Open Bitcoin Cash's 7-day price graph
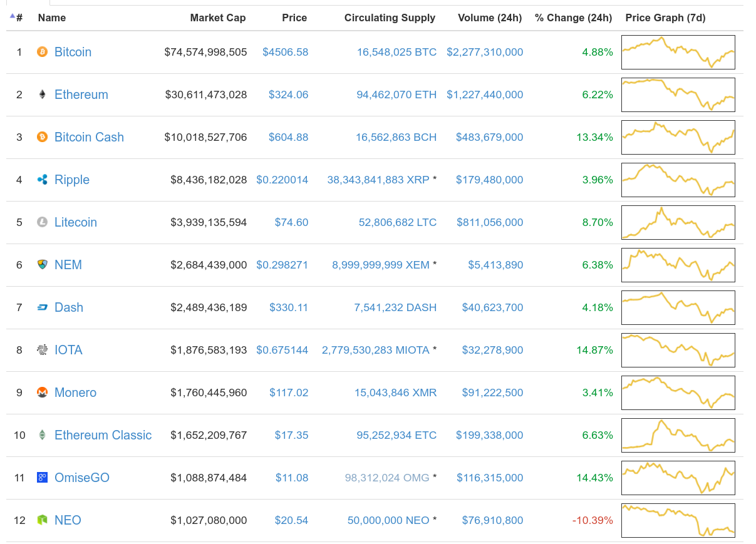The image size is (756, 544). click(x=678, y=137)
